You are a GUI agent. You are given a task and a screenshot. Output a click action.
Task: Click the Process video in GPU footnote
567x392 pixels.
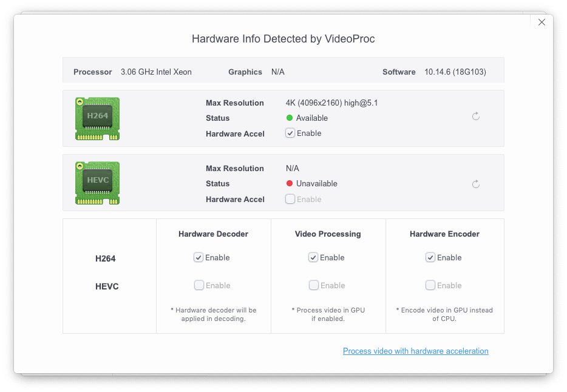click(x=328, y=314)
